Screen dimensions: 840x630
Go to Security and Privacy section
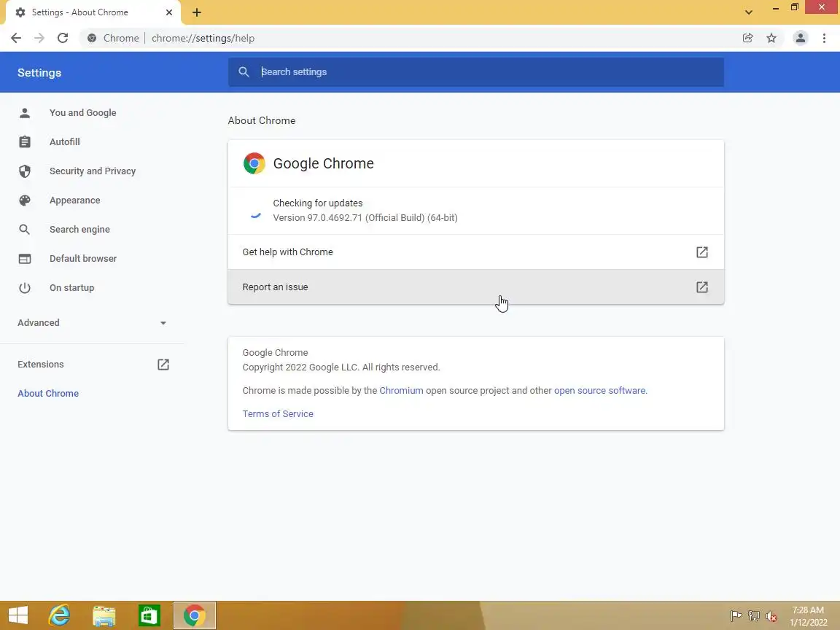click(92, 171)
